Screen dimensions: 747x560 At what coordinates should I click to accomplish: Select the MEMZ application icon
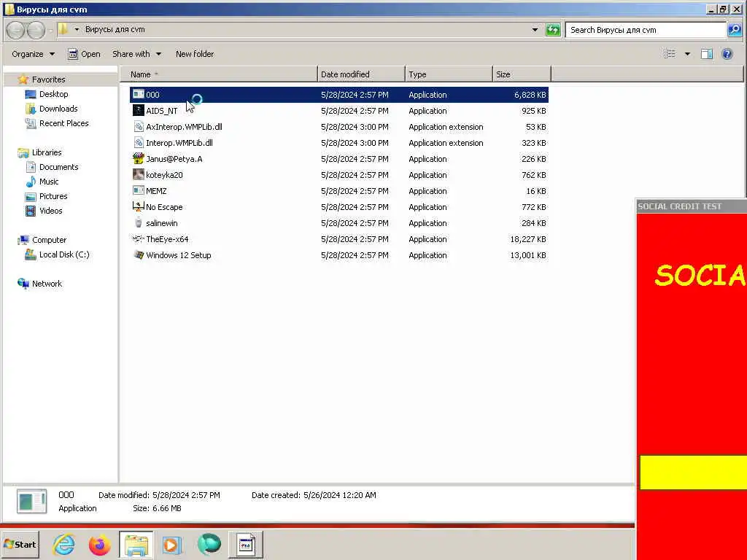[x=138, y=191]
